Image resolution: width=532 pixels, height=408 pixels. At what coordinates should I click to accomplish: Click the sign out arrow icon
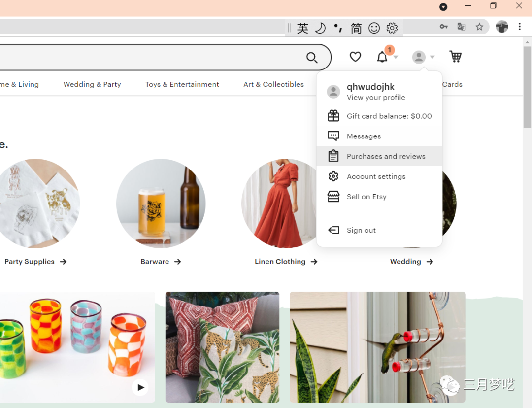coord(333,230)
